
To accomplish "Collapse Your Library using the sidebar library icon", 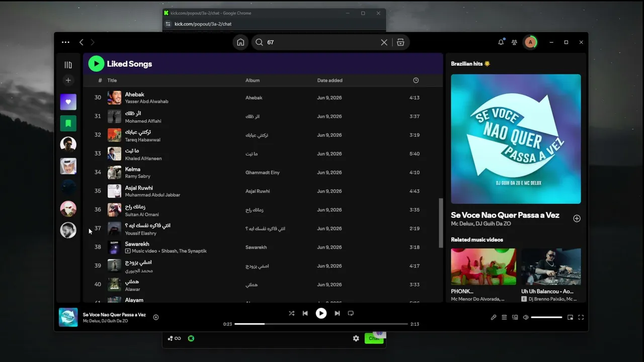I will (x=68, y=65).
